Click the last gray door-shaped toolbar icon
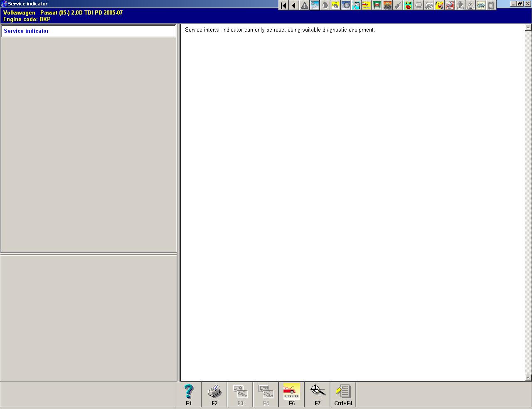532x409 pixels. [491, 5]
